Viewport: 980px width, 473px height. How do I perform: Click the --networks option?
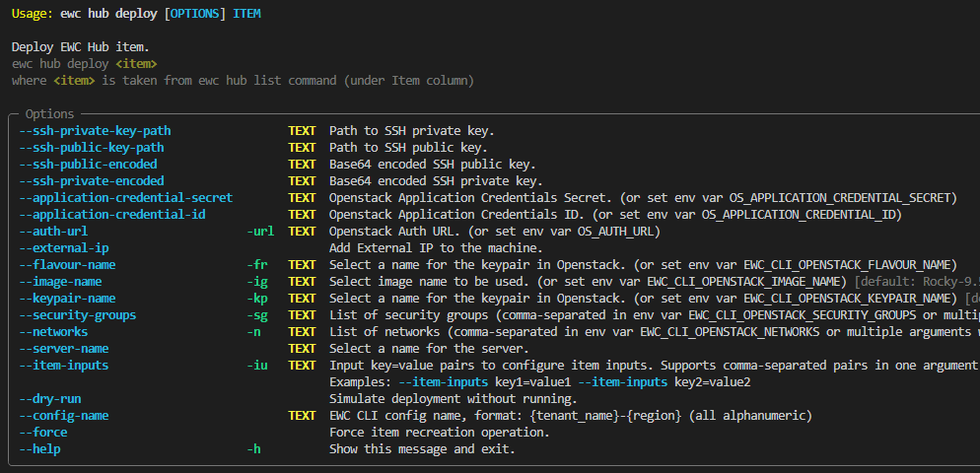point(53,332)
